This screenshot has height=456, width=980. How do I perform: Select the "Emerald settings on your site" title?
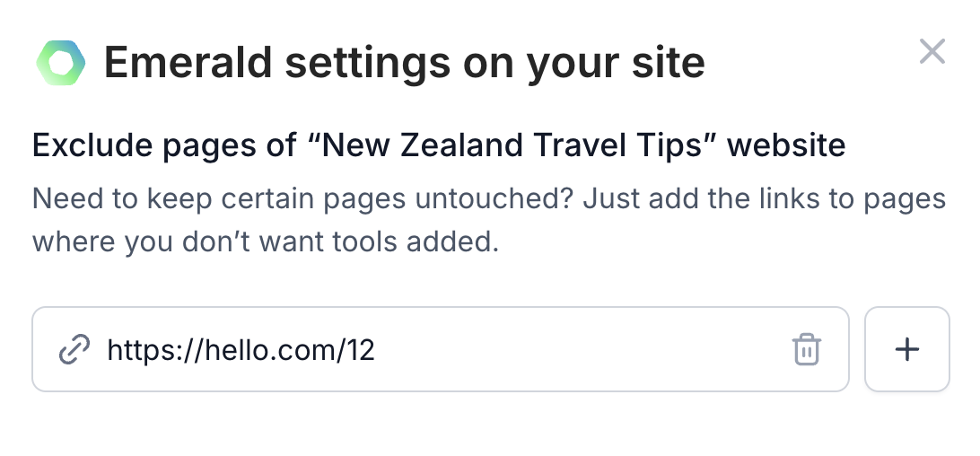405,63
